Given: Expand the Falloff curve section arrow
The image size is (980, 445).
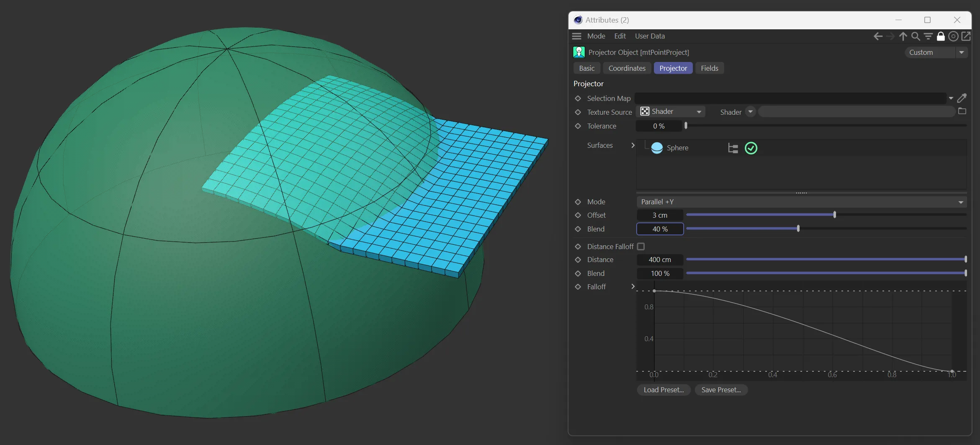Looking at the screenshot, I should (633, 287).
